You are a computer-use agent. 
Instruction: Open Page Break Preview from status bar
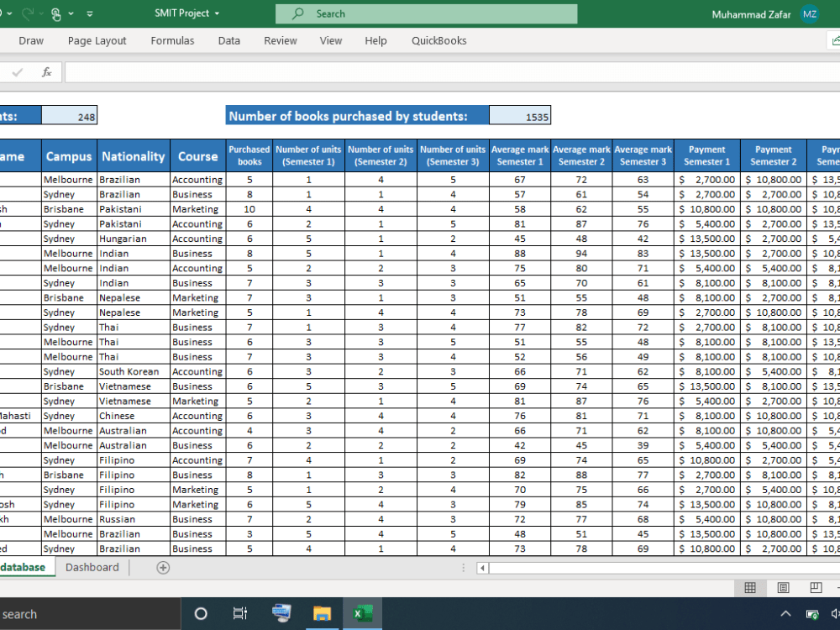(815, 588)
